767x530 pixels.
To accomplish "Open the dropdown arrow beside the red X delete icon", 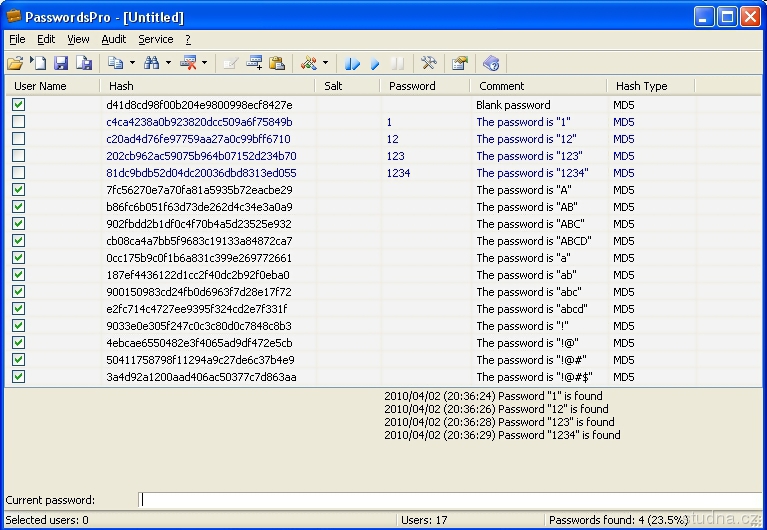I will point(205,63).
